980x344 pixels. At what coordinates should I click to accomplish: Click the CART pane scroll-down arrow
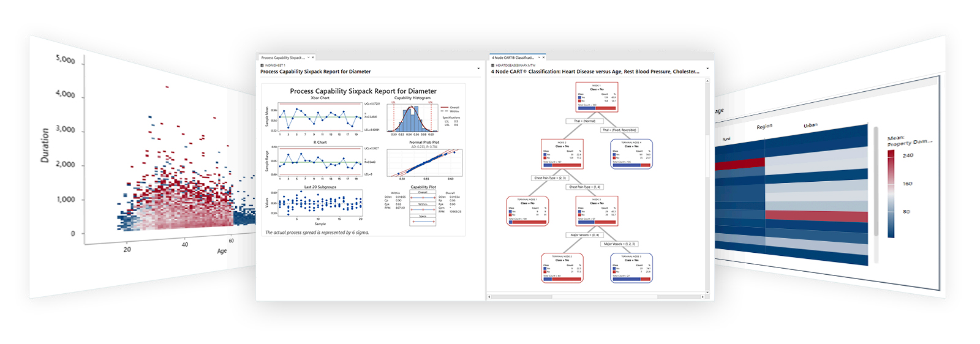[x=707, y=292]
